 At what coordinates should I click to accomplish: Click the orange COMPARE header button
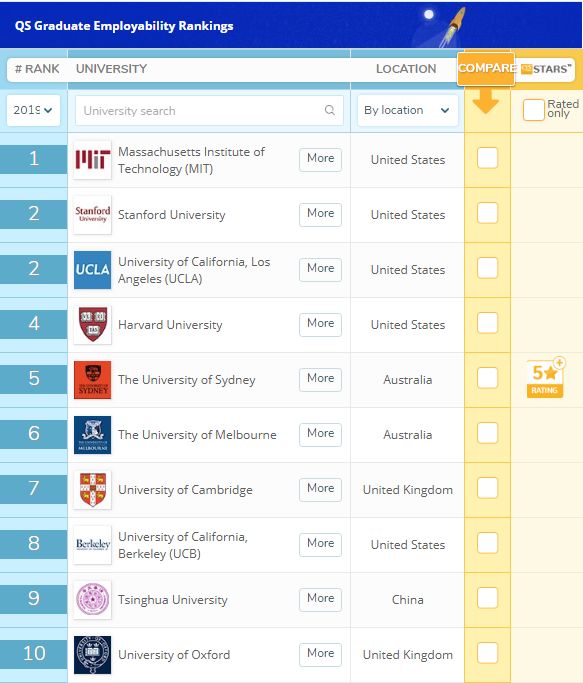[486, 68]
